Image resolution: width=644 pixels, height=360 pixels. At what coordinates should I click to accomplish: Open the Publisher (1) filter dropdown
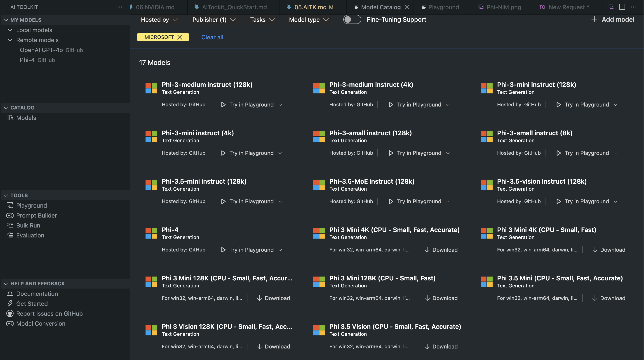tap(214, 19)
